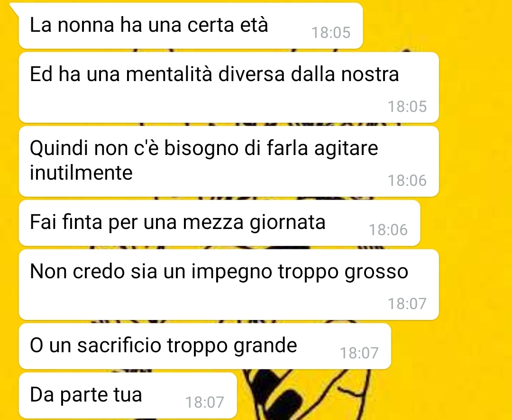Select the message "La nonna ha una certa età"
512x420 pixels.
pyautogui.click(x=191, y=26)
